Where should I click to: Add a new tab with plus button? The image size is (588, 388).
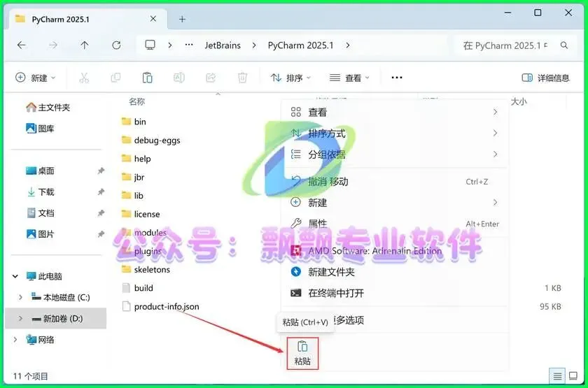pos(182,19)
